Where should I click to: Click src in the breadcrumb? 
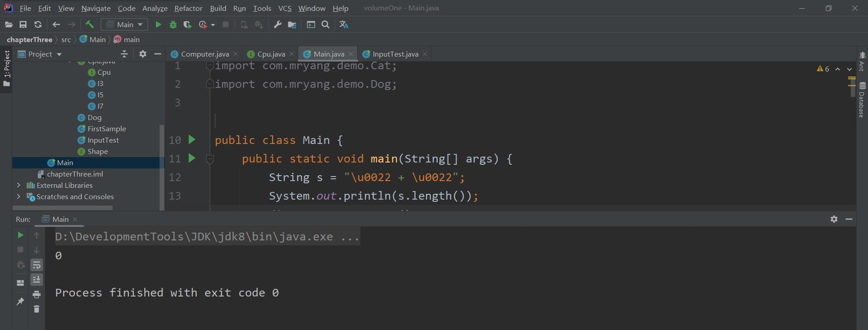tap(66, 39)
